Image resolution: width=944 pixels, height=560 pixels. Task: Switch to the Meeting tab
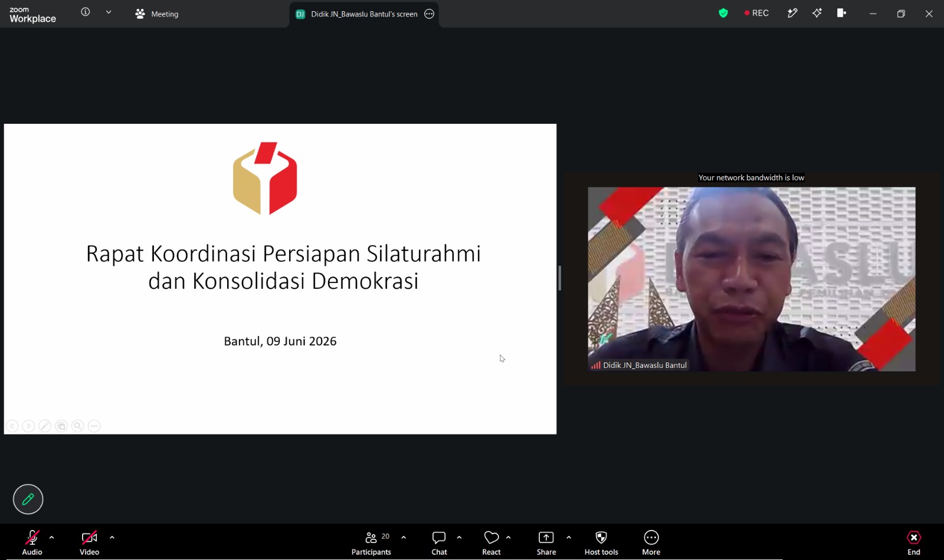[156, 14]
